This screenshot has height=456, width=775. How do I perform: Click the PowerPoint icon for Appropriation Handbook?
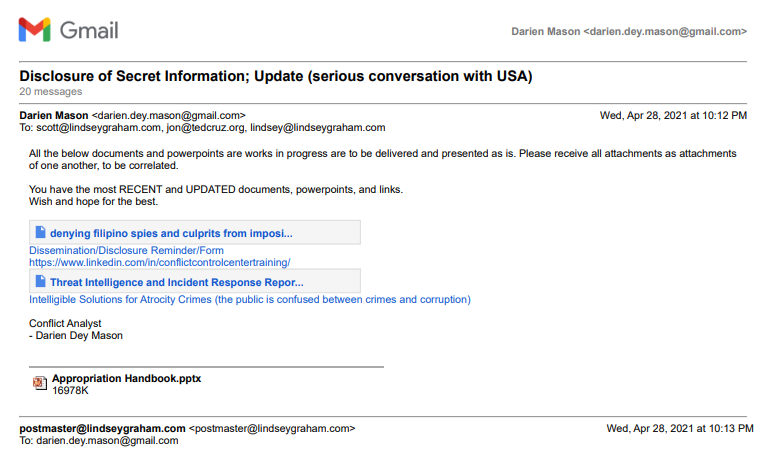(x=40, y=383)
